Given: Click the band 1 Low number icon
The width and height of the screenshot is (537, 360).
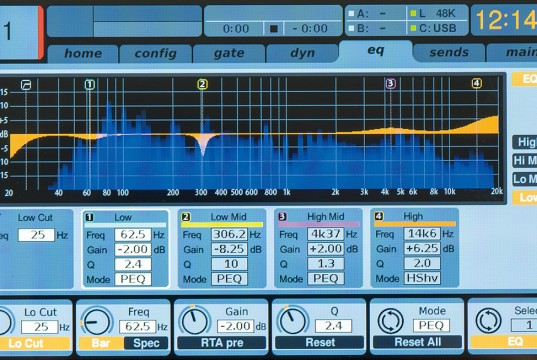Looking at the screenshot, I should 89,217.
